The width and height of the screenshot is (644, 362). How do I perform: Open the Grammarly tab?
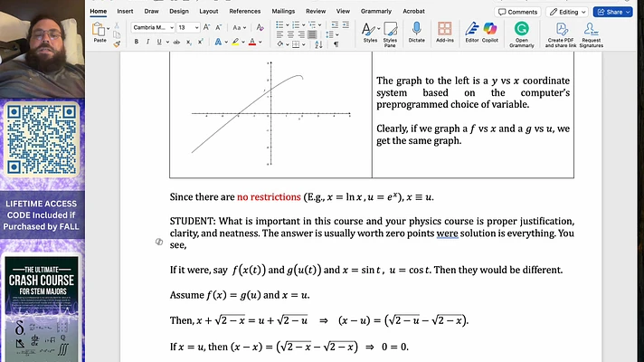[375, 11]
